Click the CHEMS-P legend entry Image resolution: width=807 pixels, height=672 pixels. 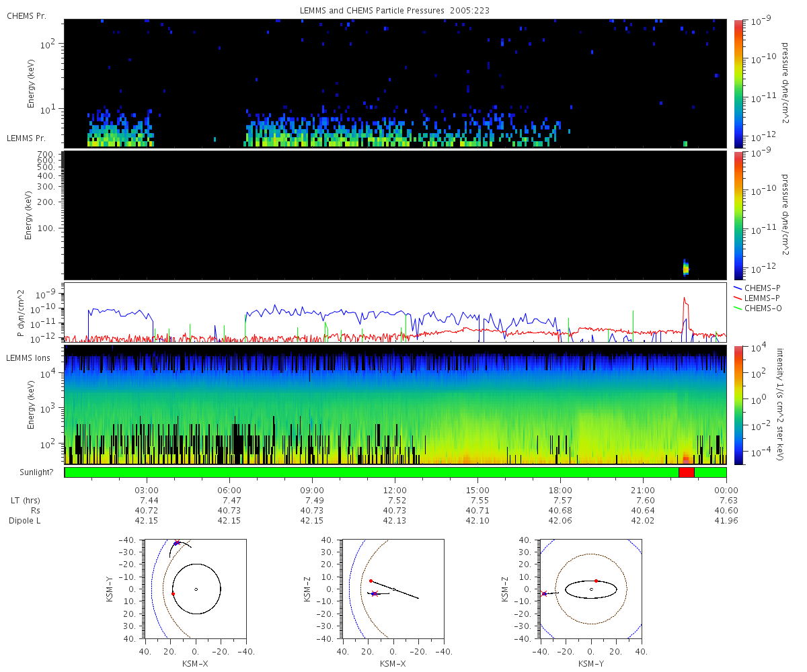pyautogui.click(x=757, y=288)
